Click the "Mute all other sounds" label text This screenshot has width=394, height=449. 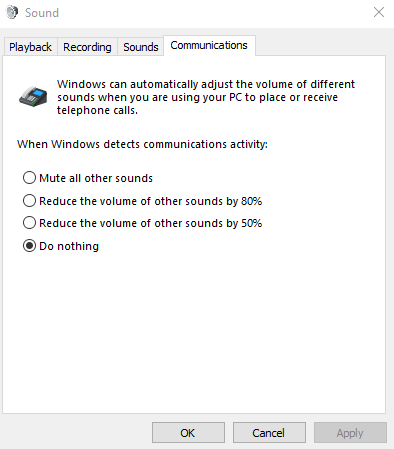tap(96, 178)
